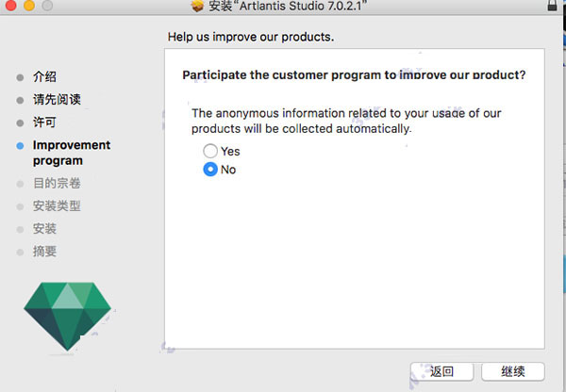Click the green Artlantis gem logo

coord(67,312)
